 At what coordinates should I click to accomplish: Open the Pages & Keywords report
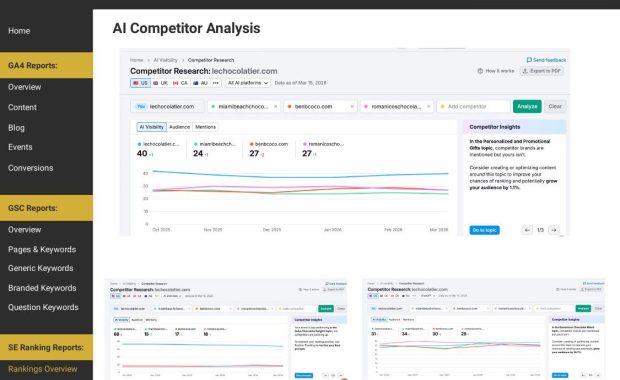click(42, 250)
